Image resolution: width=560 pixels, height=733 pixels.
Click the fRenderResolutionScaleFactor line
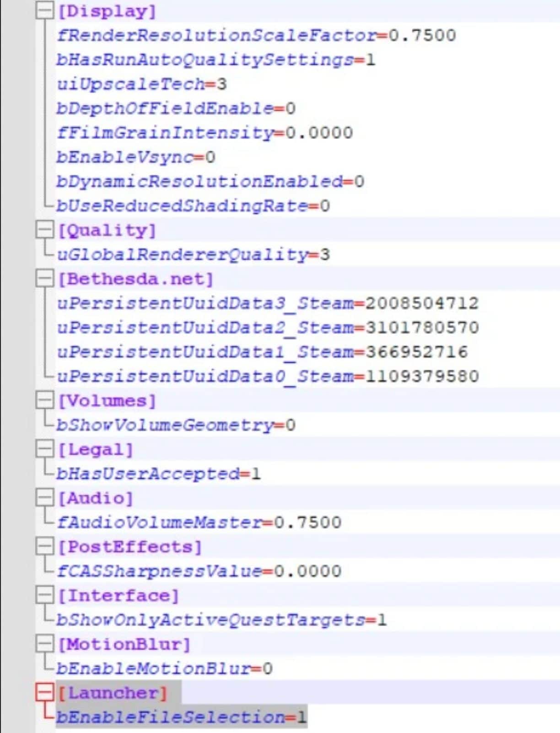(x=255, y=36)
